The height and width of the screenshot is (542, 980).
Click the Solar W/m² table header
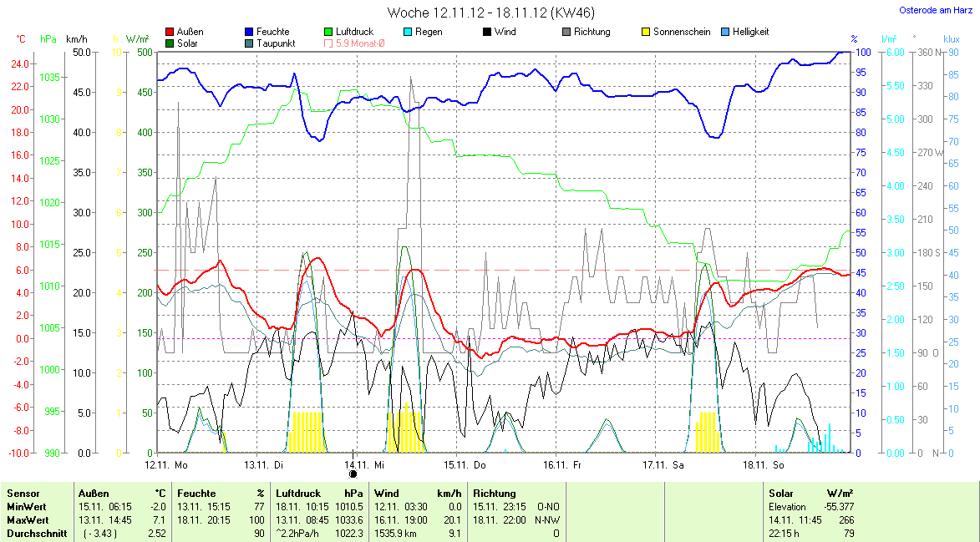[x=810, y=494]
